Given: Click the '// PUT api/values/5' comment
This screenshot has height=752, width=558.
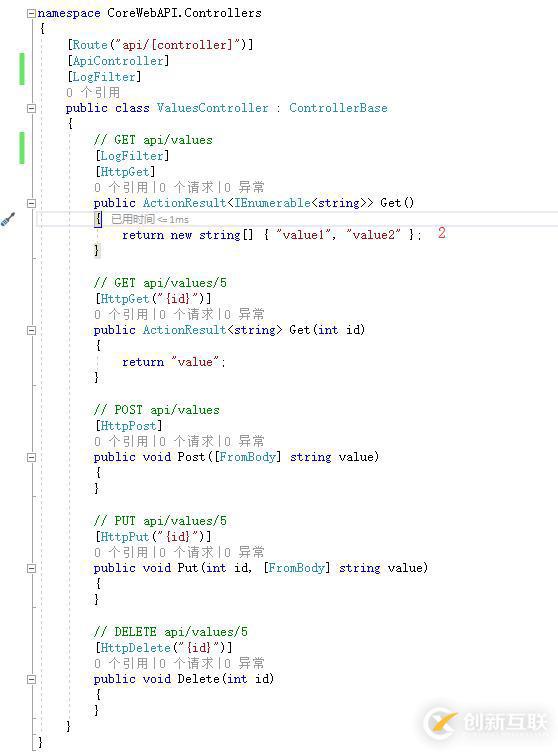Looking at the screenshot, I should pyautogui.click(x=160, y=521).
